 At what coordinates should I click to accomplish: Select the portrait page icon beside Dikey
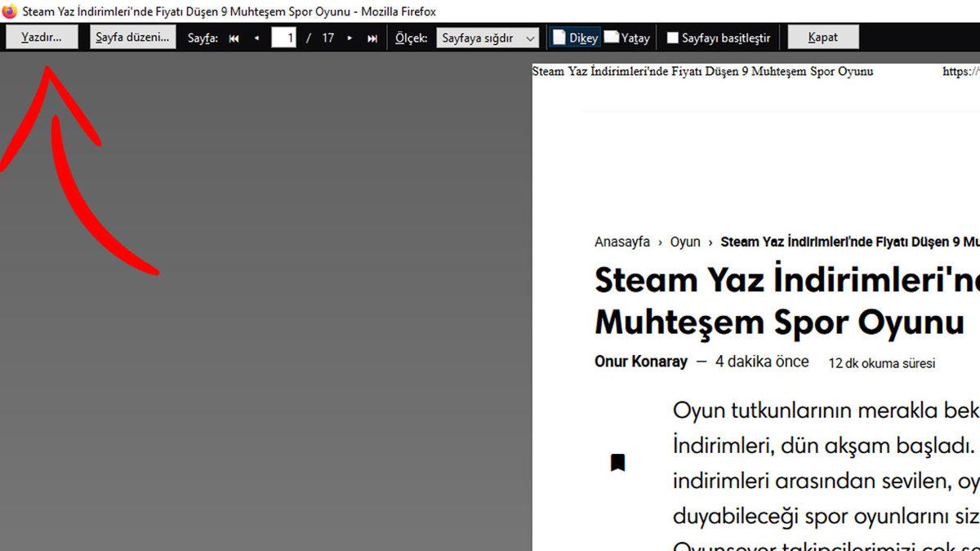[558, 37]
